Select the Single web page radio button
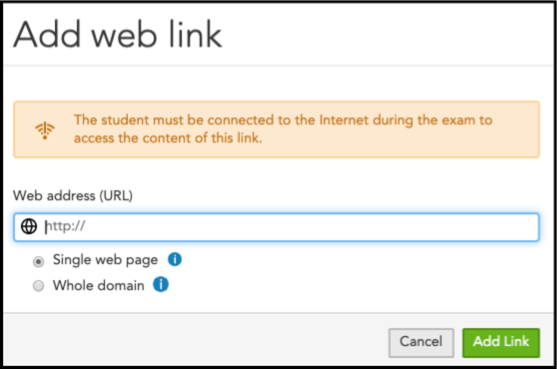Screen dimensions: 557x369 38,261
